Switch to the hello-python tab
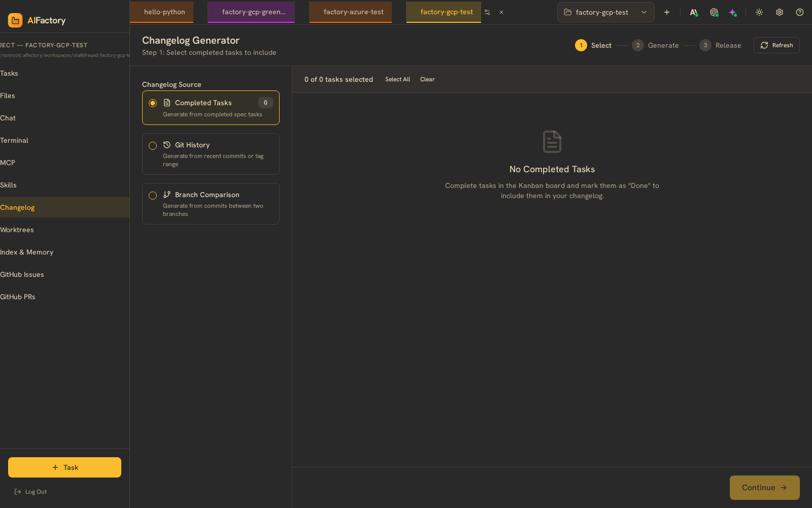The image size is (812, 508). pos(161,12)
